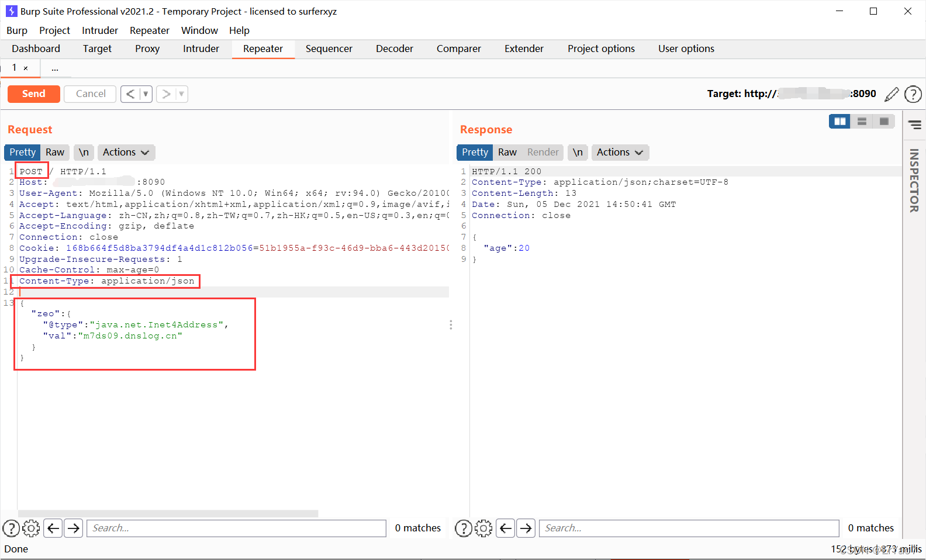Click the orange Send button
926x560 pixels.
(33, 94)
